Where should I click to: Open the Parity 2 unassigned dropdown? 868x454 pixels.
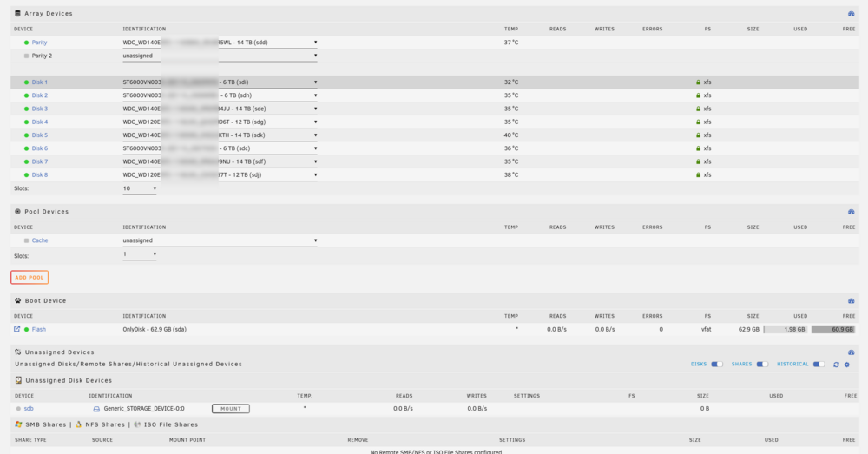point(220,56)
